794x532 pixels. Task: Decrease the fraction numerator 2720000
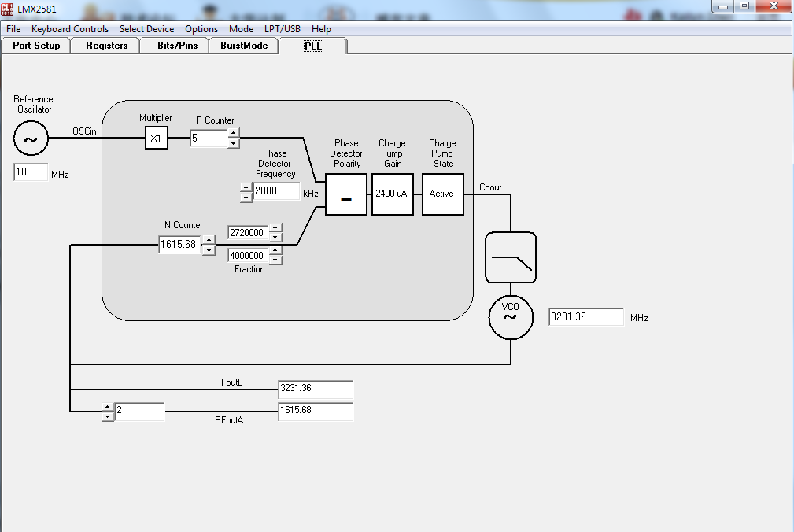click(x=275, y=237)
